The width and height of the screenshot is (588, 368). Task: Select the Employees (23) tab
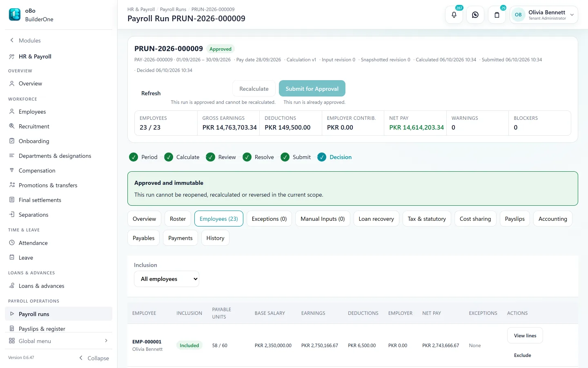(x=219, y=219)
